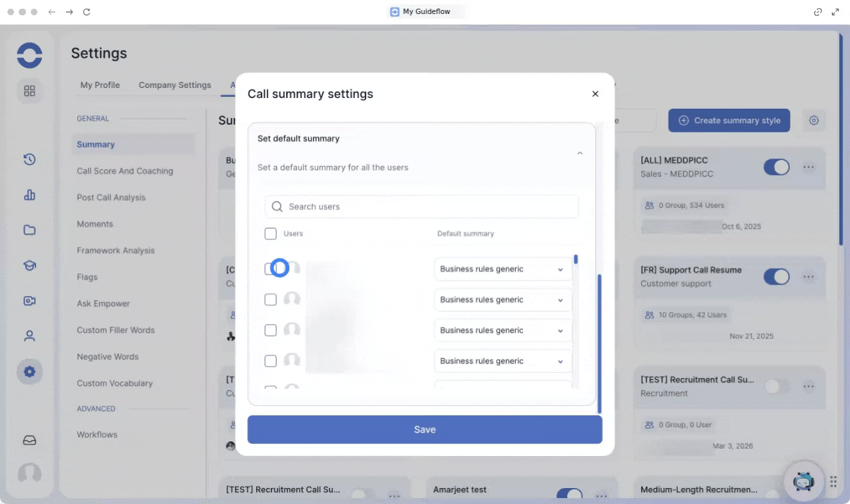The height and width of the screenshot is (504, 850).
Task: Check the select-all Users checkbox
Action: (x=270, y=233)
